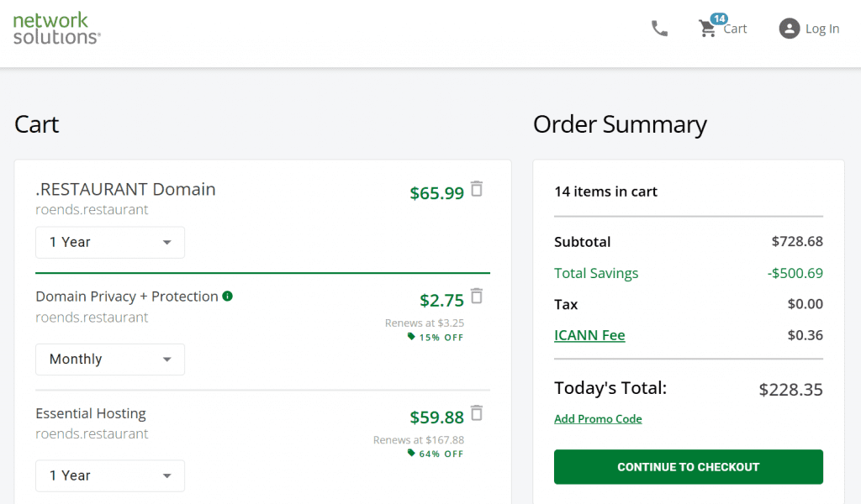861x504 pixels.
Task: Open the 1 Year dropdown for .RESTAURANT Domain
Action: tap(110, 243)
